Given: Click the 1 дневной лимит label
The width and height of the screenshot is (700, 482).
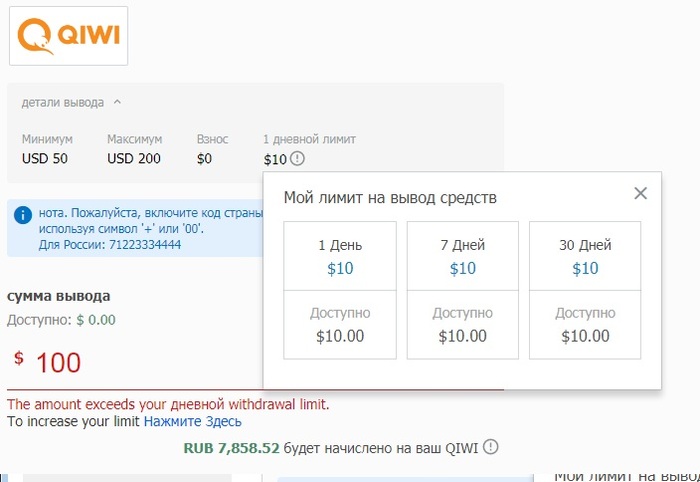Looking at the screenshot, I should coord(309,139).
